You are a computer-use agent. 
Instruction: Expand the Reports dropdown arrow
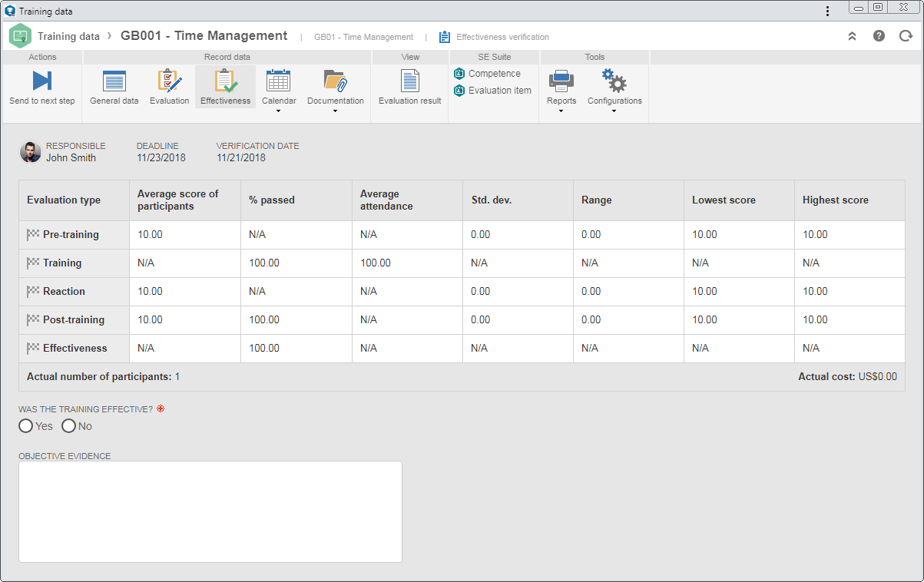(561, 111)
